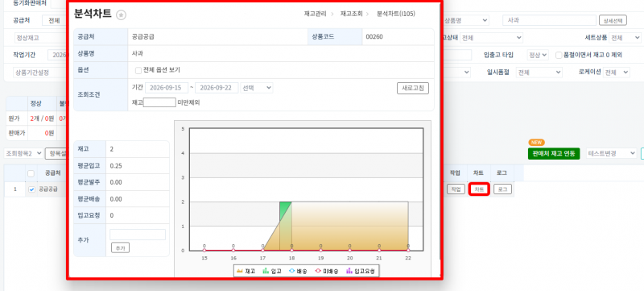Click the 추가 text input field
The width and height of the screenshot is (644, 291).
pos(138,235)
